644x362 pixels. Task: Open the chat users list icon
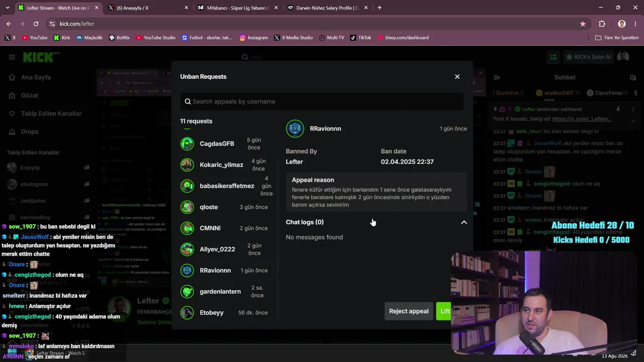tap(633, 77)
